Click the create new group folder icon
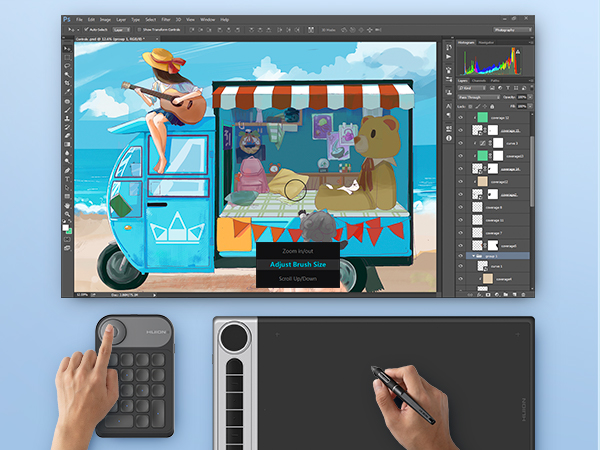 pyautogui.click(x=505, y=295)
